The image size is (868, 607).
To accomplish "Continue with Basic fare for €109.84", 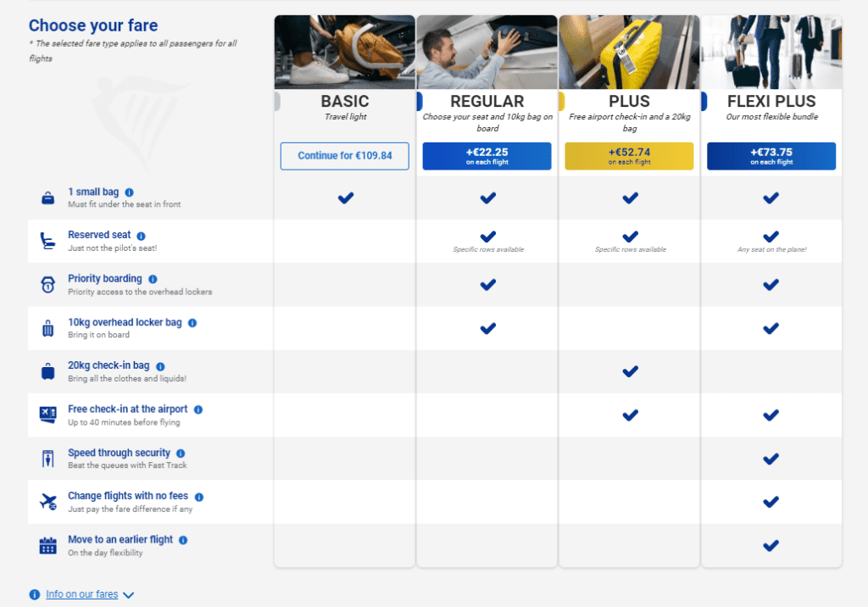I will point(345,156).
